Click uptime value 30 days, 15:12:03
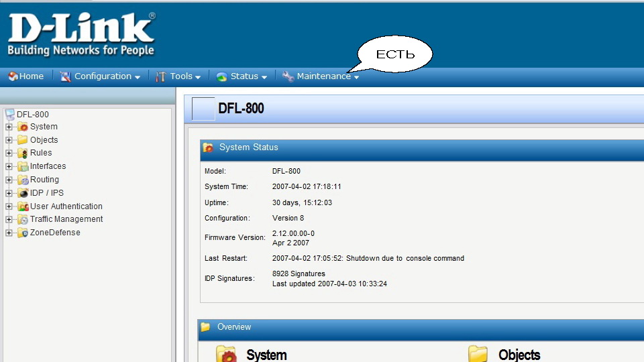 [302, 202]
